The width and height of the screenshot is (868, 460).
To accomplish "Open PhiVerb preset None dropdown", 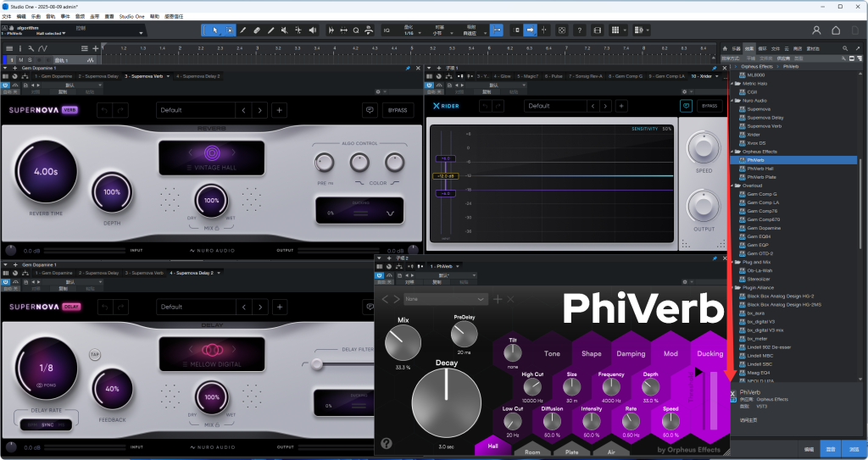I will click(446, 299).
